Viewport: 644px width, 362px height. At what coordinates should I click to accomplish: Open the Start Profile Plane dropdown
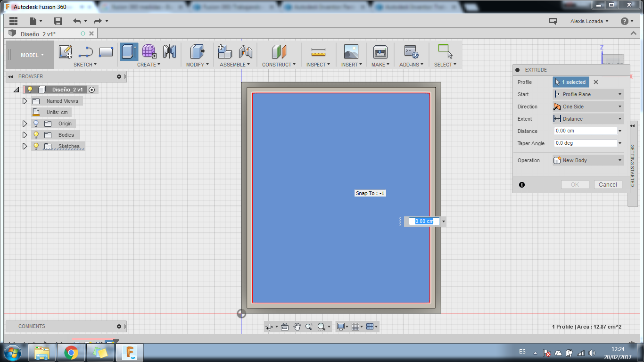click(x=588, y=94)
